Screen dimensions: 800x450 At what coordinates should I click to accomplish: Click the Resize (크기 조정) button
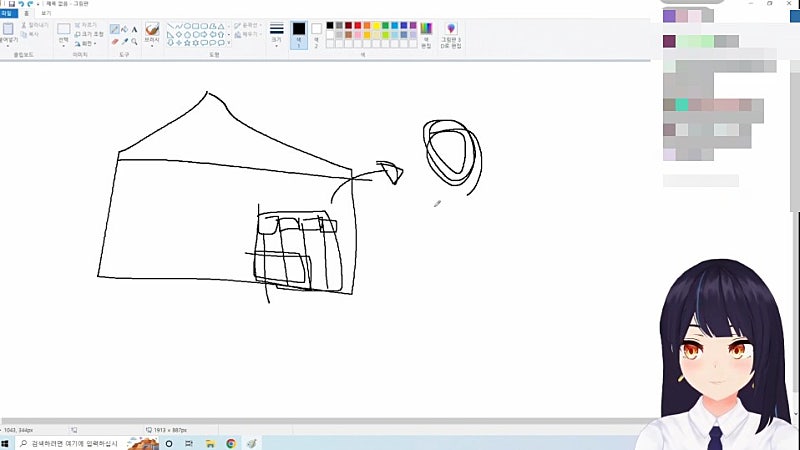(x=89, y=34)
